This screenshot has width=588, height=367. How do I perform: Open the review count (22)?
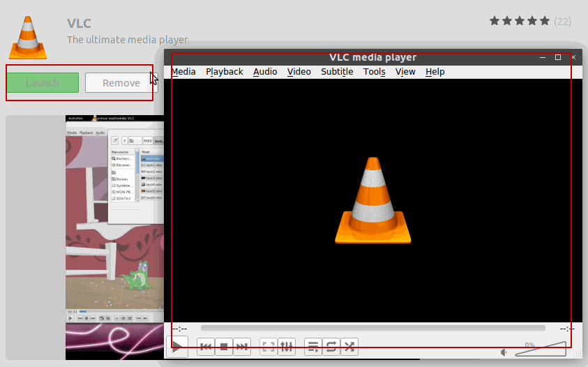[562, 22]
